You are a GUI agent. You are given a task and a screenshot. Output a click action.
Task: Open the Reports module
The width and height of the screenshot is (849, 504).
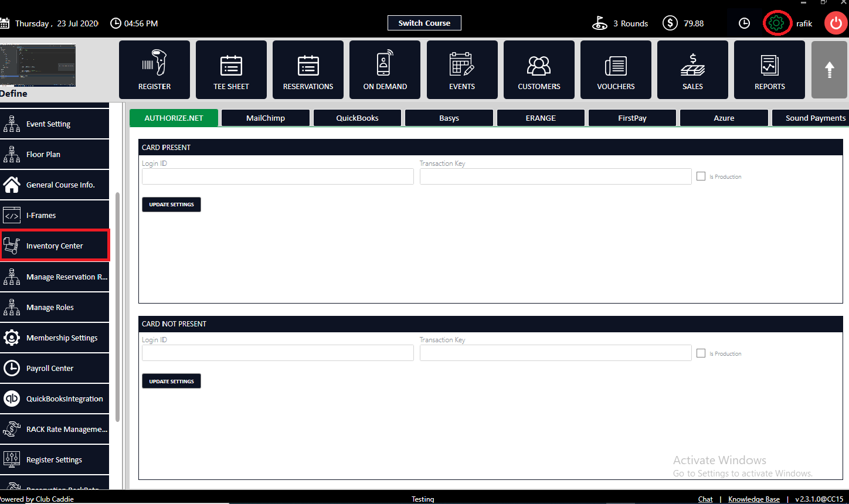point(769,70)
